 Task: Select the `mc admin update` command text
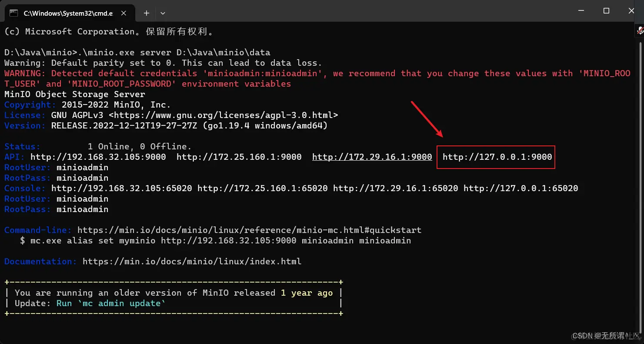coord(121,303)
